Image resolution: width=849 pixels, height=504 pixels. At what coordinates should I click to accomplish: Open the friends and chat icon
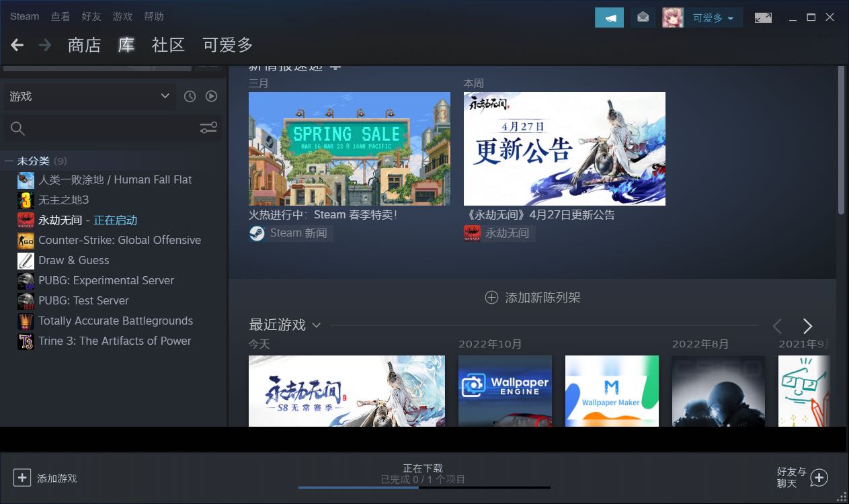tap(818, 478)
